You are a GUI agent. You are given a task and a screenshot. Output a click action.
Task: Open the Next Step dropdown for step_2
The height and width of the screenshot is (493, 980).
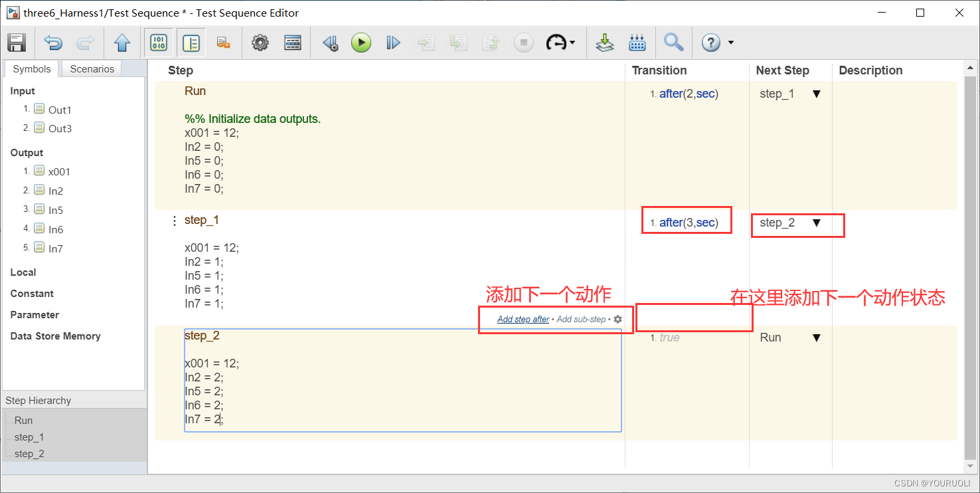816,337
